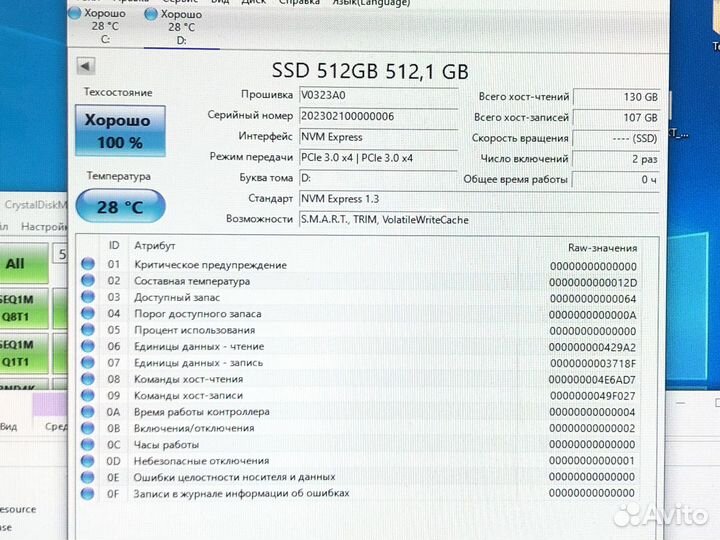Click the Хорошо 100 % health status button
The image size is (720, 540).
[x=120, y=131]
